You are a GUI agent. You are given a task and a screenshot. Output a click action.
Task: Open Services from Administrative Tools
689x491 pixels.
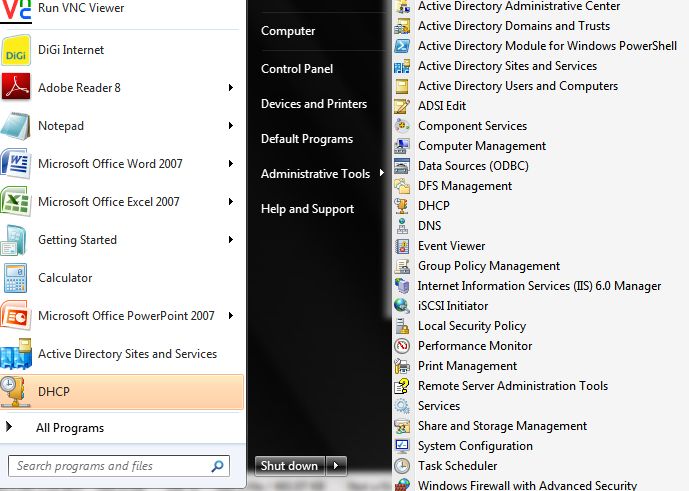click(x=439, y=406)
